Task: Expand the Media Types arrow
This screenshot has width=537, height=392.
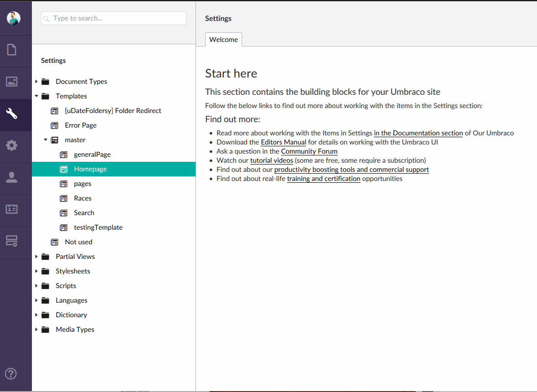Action: pyautogui.click(x=36, y=330)
